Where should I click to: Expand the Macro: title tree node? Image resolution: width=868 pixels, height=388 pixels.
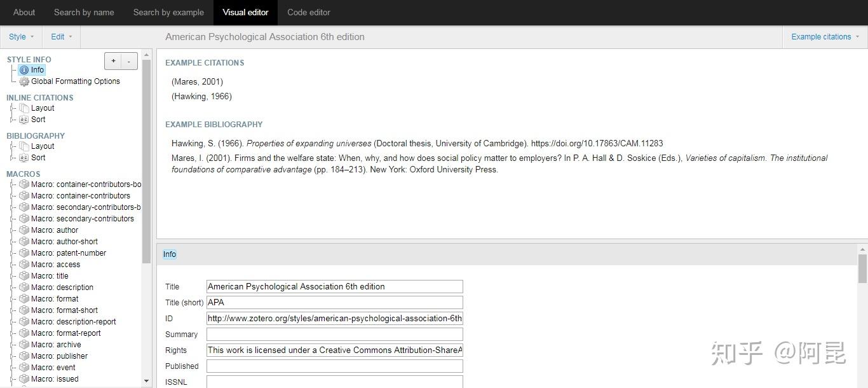(x=13, y=276)
